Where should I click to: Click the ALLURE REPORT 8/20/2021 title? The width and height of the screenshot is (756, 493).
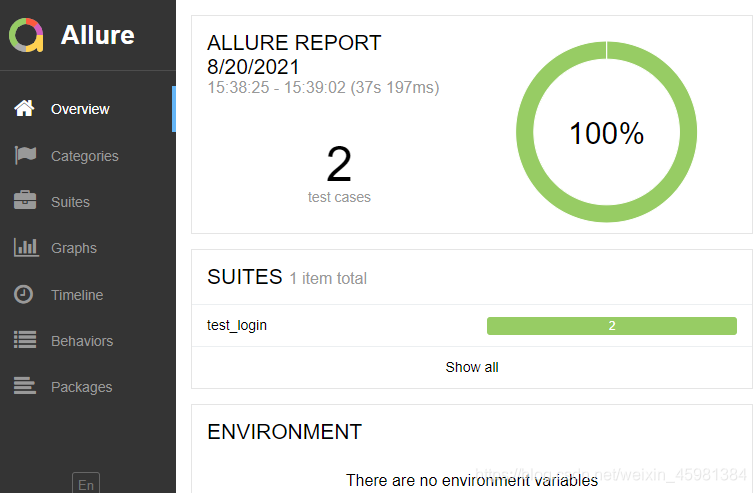(x=294, y=54)
